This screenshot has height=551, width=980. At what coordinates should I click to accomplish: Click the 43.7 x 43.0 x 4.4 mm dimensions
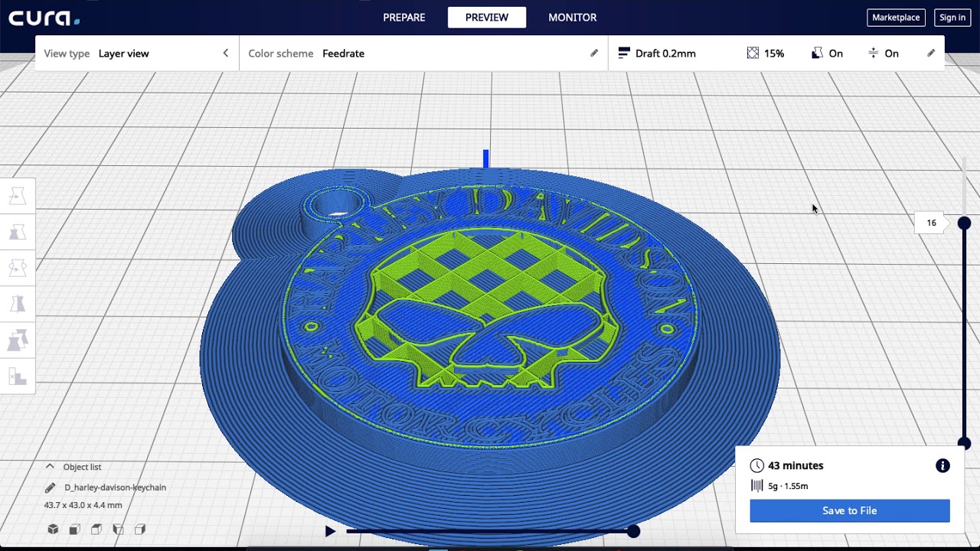pyautogui.click(x=83, y=505)
